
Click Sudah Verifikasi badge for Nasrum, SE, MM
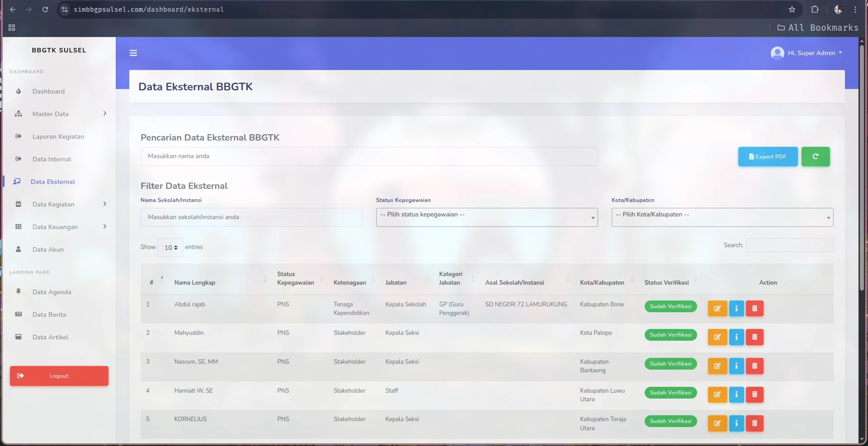pyautogui.click(x=670, y=364)
